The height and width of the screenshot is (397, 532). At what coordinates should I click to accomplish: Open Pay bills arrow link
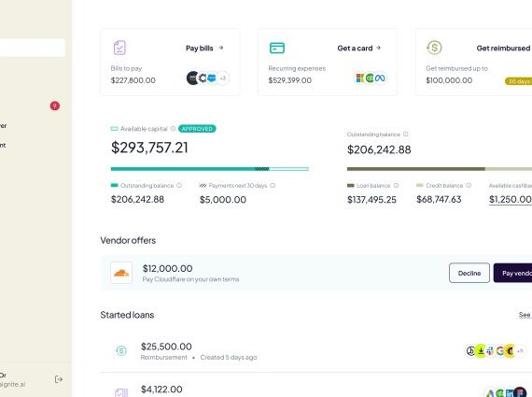(204, 48)
